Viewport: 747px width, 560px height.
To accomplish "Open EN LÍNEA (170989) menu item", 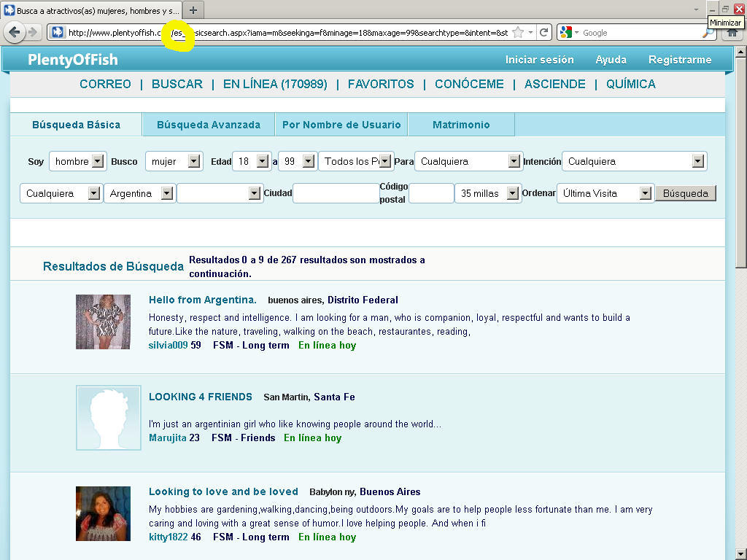I will tap(275, 84).
